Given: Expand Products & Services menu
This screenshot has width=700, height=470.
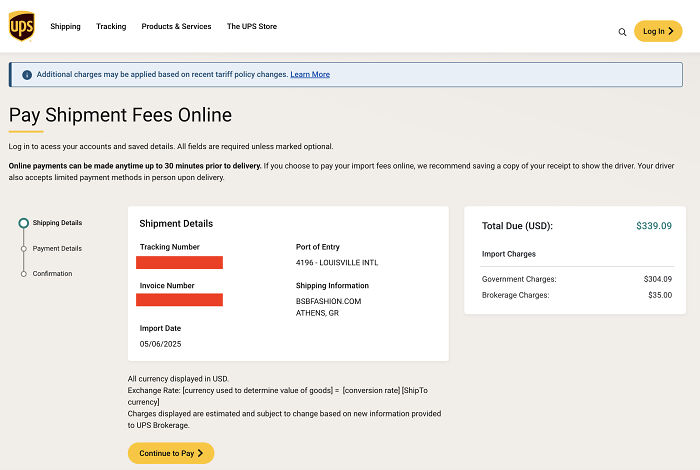Looking at the screenshot, I should pyautogui.click(x=176, y=27).
